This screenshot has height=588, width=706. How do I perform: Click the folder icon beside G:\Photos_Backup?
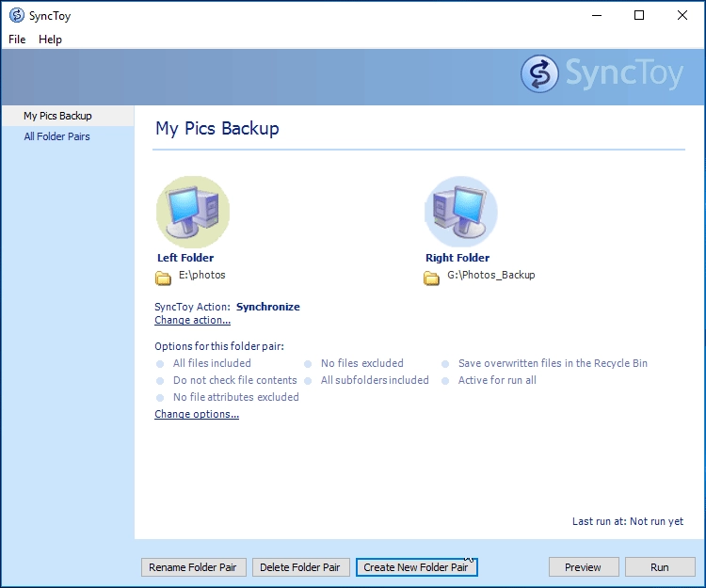(x=431, y=278)
